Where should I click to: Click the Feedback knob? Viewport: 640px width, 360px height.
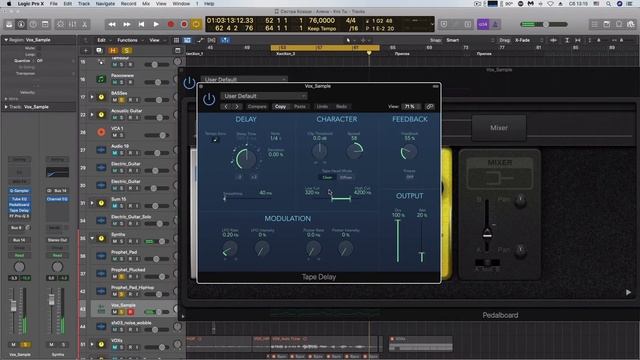[x=409, y=152]
